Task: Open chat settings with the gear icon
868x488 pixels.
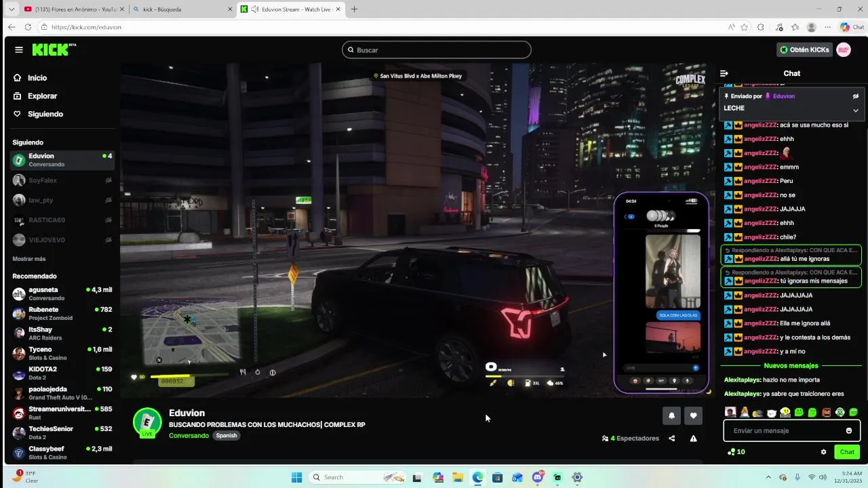Action: click(x=824, y=452)
